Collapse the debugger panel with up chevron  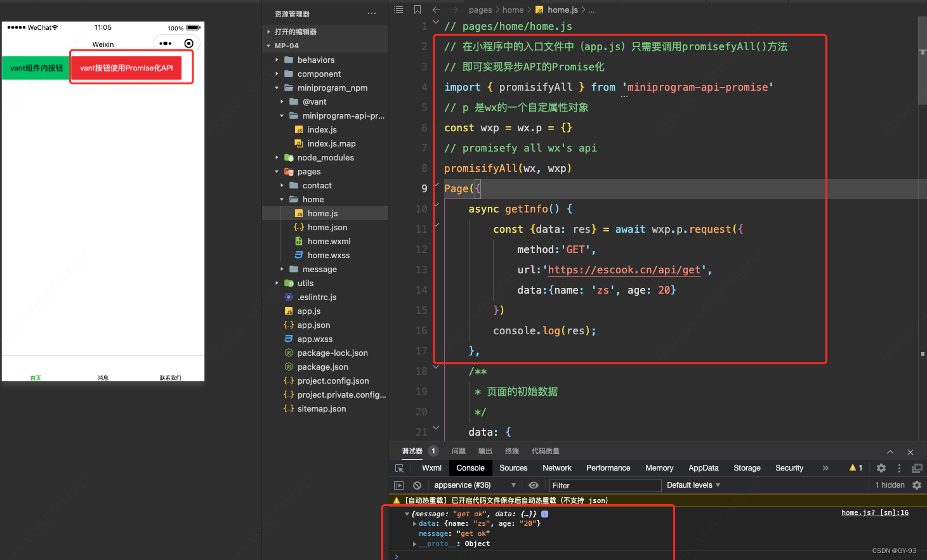890,452
